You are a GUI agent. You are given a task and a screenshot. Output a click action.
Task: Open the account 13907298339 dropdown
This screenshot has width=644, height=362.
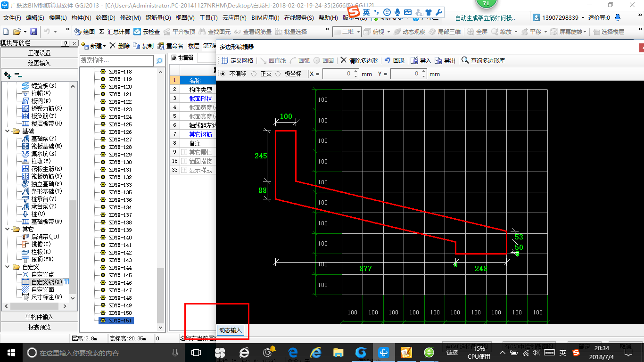582,17
